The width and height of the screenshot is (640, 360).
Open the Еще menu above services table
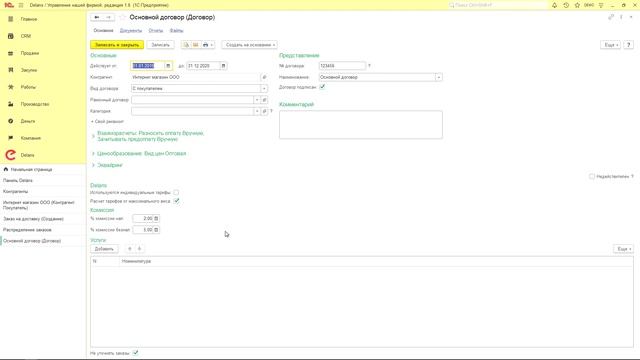pos(623,249)
